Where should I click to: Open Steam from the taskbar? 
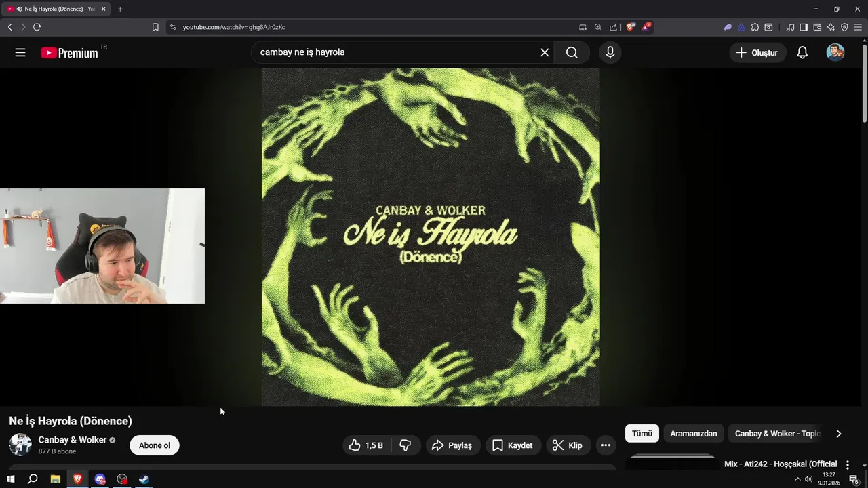[x=144, y=479]
